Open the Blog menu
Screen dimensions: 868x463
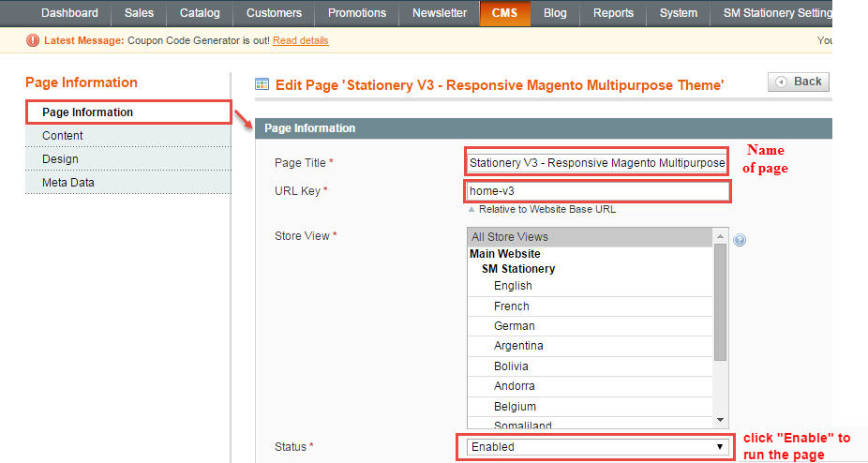[x=555, y=13]
